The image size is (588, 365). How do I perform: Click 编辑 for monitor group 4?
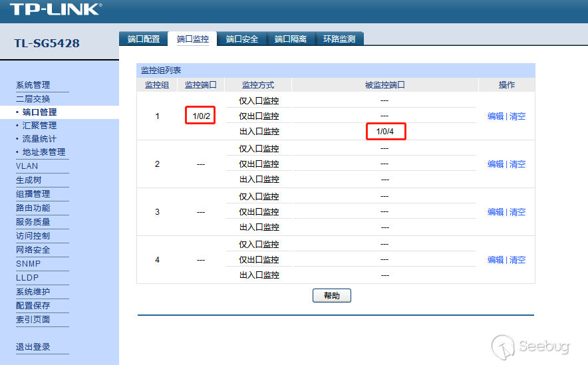click(496, 260)
